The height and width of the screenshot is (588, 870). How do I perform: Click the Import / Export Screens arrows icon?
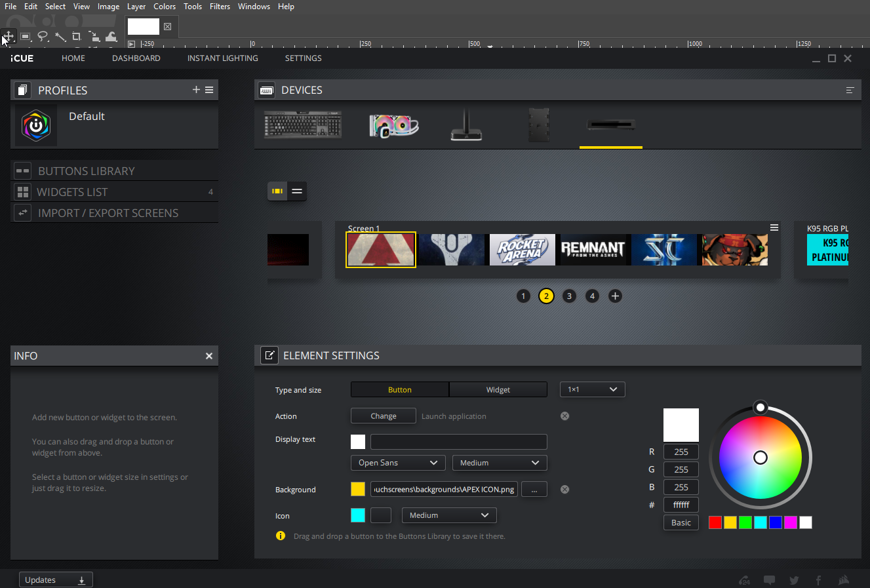click(x=22, y=212)
